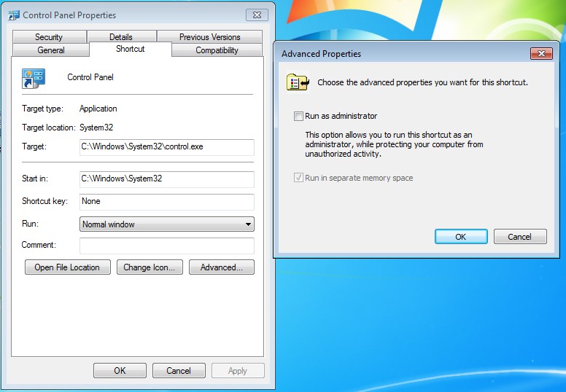Click OK in Control Panel Properties
566x392 pixels.
[x=120, y=370]
